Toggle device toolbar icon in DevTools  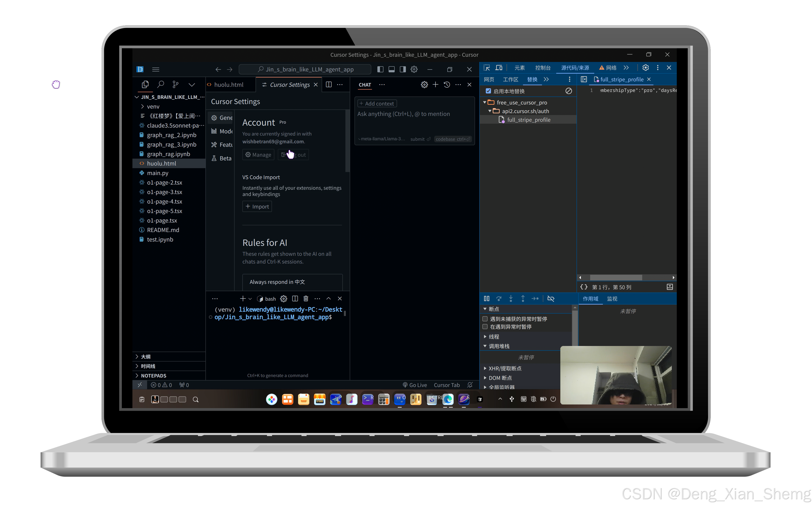click(x=499, y=68)
